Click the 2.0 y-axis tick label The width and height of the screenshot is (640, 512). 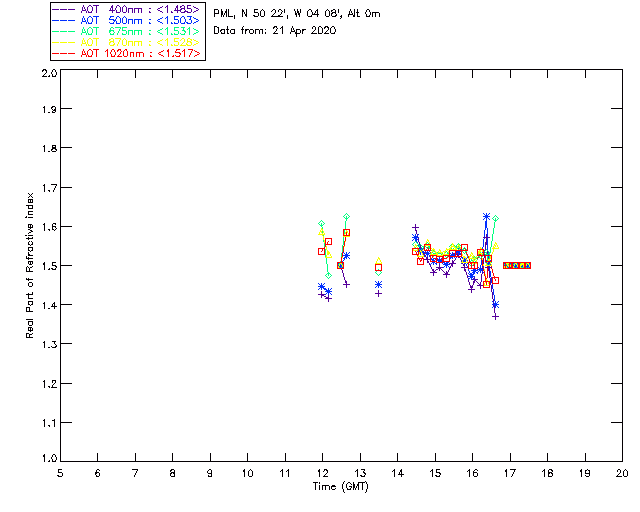click(49, 74)
